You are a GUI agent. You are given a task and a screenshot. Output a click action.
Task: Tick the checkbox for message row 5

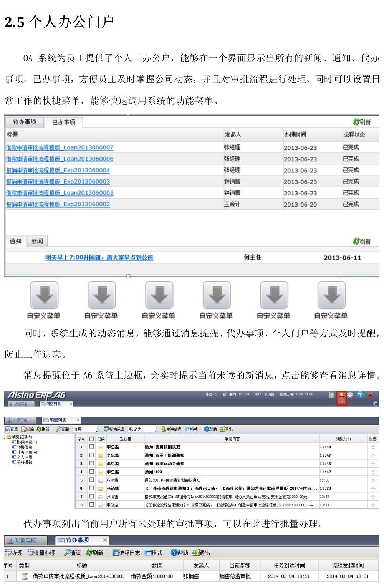point(91,480)
